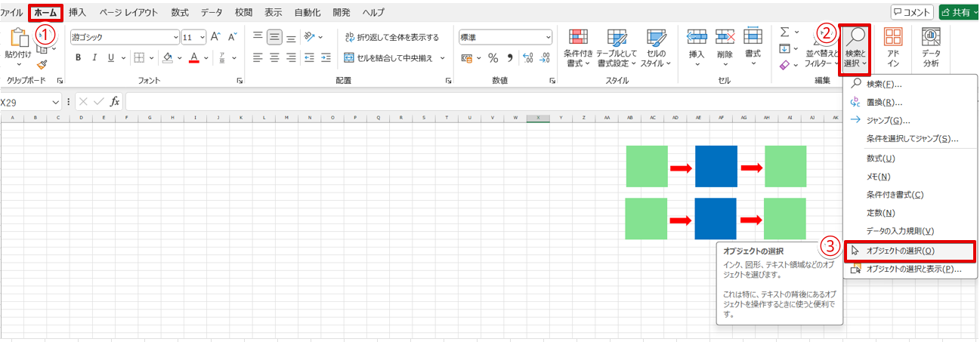Toggle Bold formatting
The image size is (980, 342).
click(77, 57)
